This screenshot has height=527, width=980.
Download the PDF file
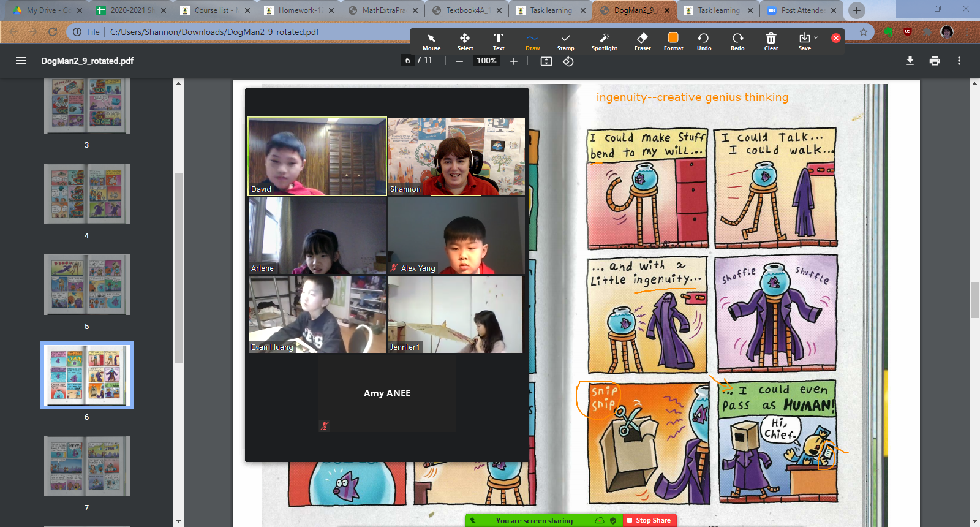point(910,61)
